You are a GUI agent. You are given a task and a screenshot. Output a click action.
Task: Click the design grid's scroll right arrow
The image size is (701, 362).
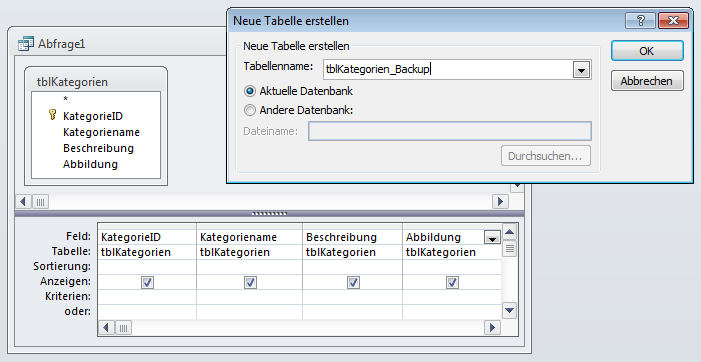492,328
